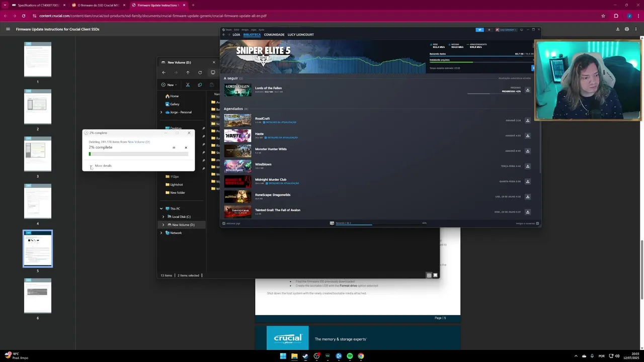Image resolution: width=644 pixels, height=362 pixels.
Task: Open RoadCraft Detalhes da atualização link
Action: click(x=280, y=122)
